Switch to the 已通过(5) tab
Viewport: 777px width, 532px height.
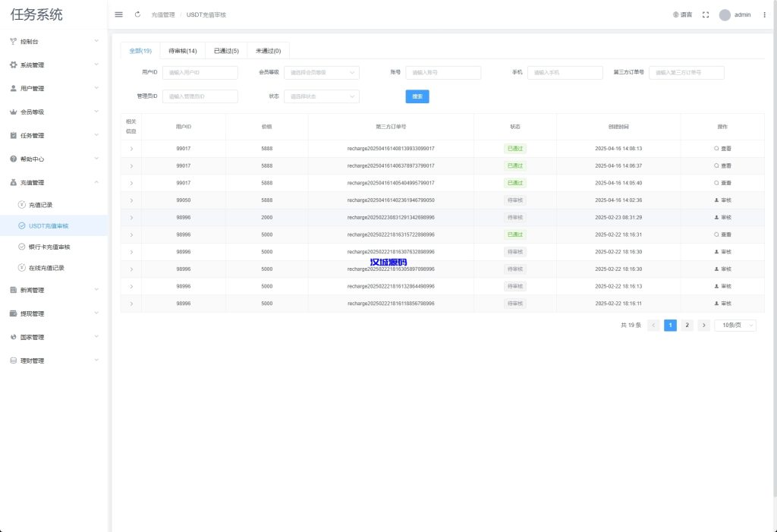tap(226, 51)
